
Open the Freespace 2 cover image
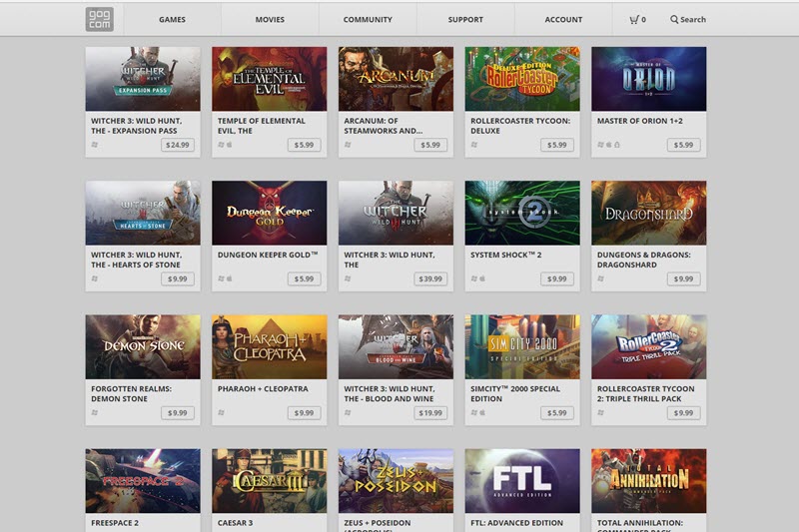tap(143, 480)
